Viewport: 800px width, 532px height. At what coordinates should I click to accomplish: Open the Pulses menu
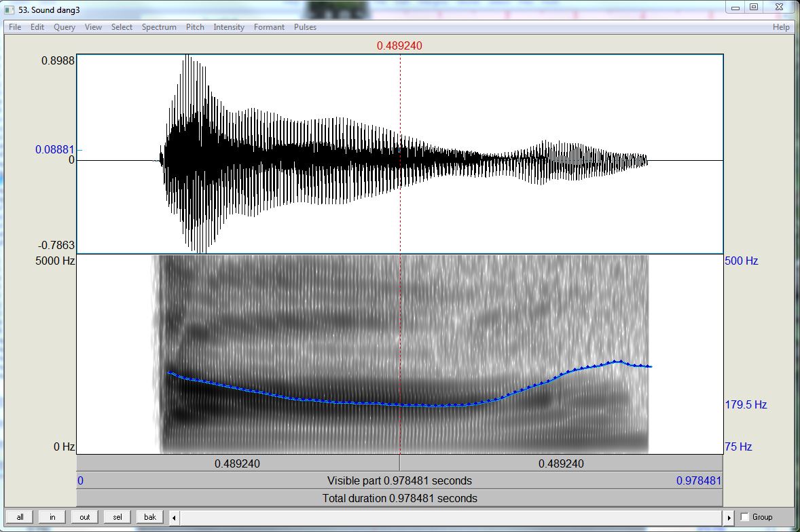(x=305, y=27)
